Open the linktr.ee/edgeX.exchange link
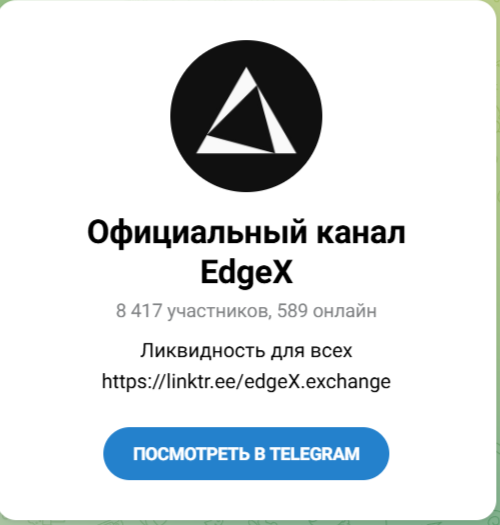 click(246, 381)
